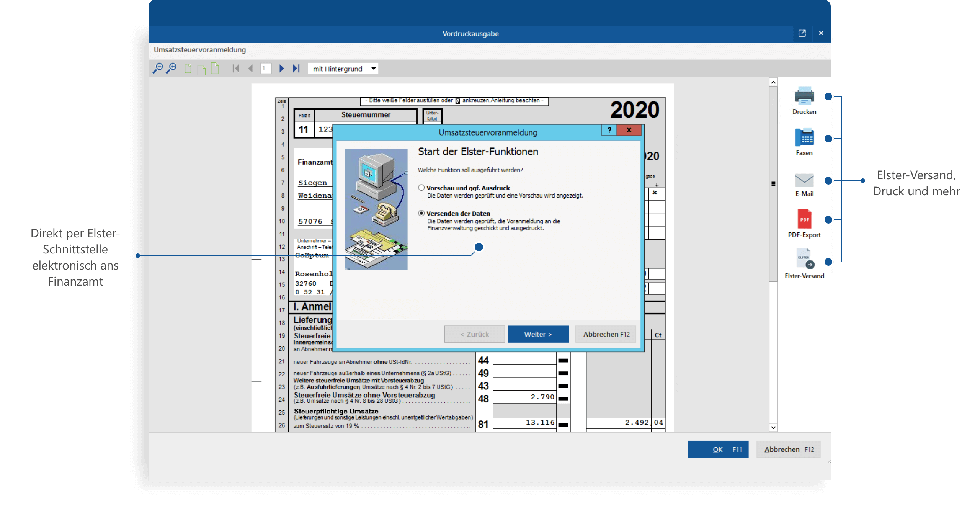Select the largest green page-size icon
980x523 pixels.
click(215, 68)
